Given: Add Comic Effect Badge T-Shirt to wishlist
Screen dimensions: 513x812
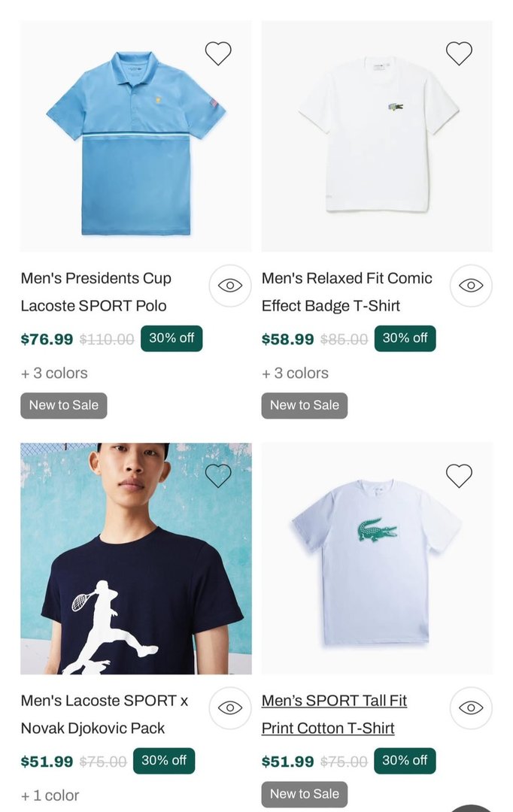Looking at the screenshot, I should [x=459, y=53].
